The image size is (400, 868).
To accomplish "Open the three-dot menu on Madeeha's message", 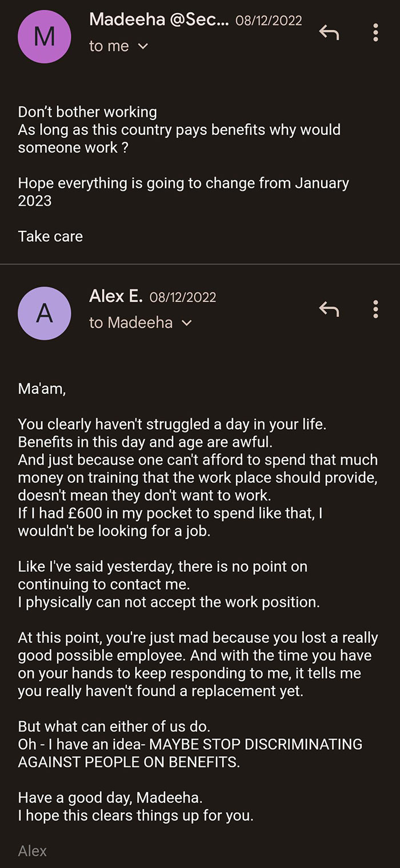I will click(375, 33).
